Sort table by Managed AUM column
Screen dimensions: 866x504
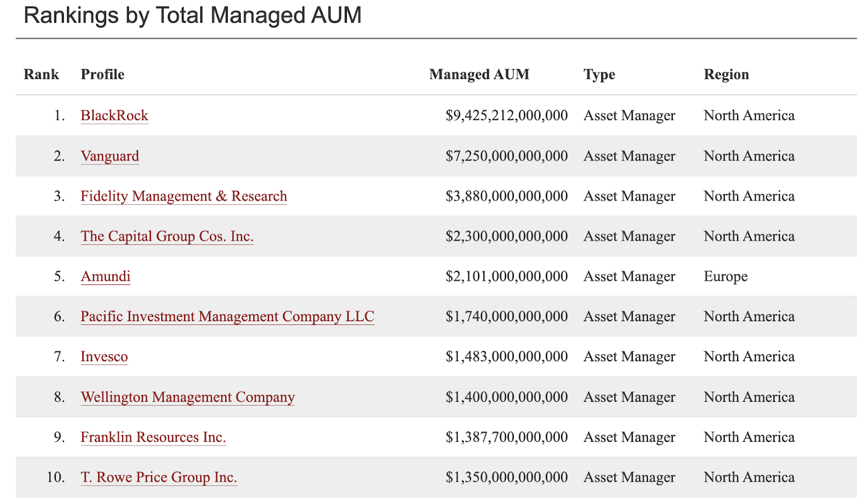(x=478, y=74)
